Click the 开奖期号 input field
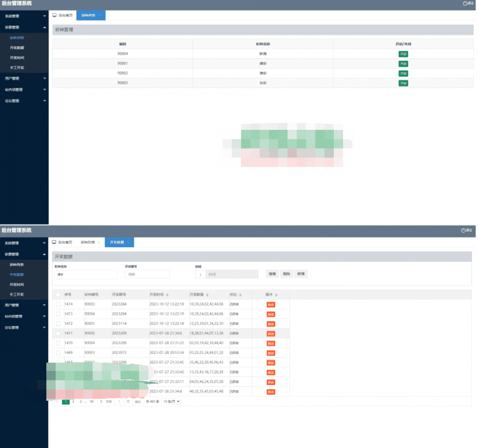This screenshot has height=448, width=478. [x=147, y=274]
